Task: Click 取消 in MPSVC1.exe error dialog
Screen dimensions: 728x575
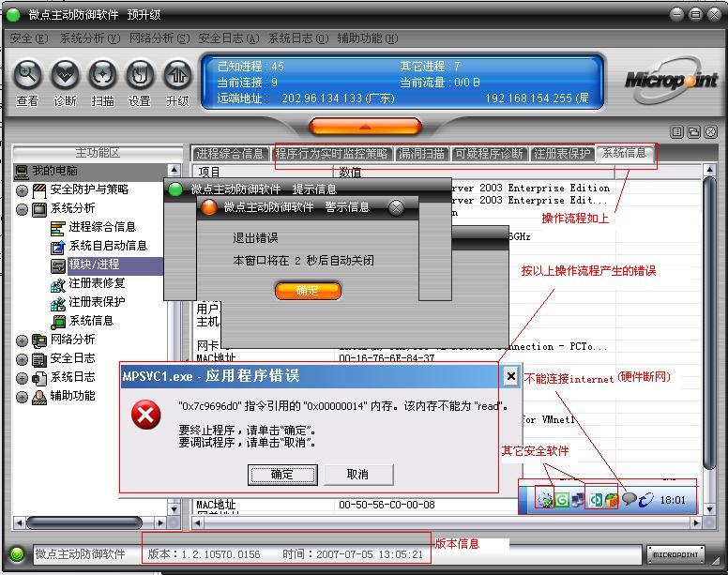Action: click(358, 475)
